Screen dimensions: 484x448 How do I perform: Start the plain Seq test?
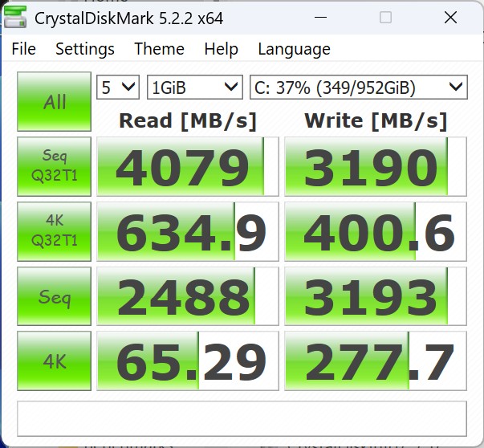pyautogui.click(x=54, y=296)
